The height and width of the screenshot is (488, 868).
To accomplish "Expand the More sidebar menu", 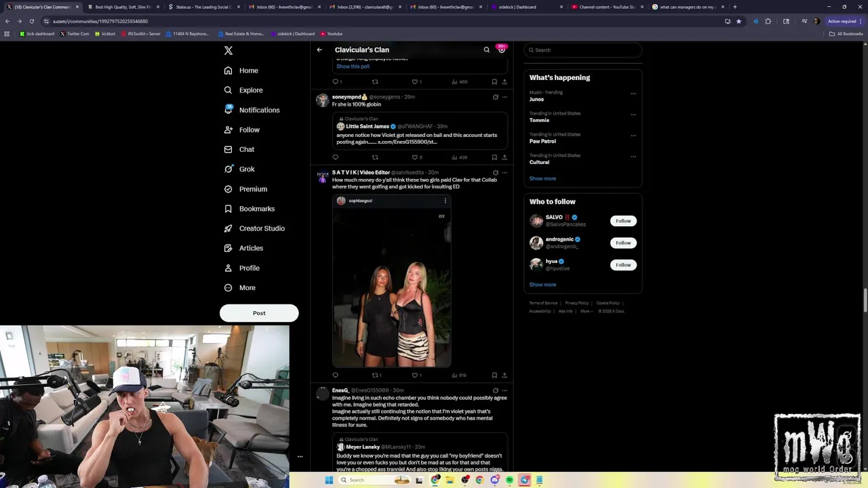I will pos(240,287).
